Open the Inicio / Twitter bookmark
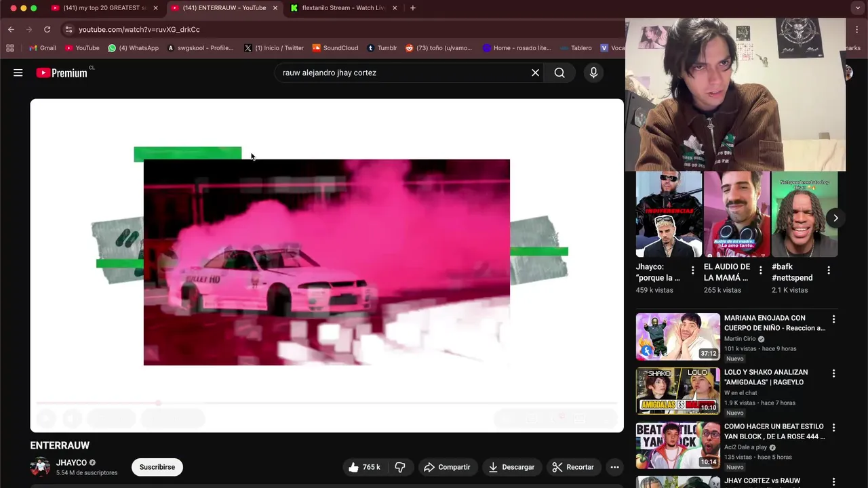This screenshot has height=488, width=868. [x=274, y=48]
